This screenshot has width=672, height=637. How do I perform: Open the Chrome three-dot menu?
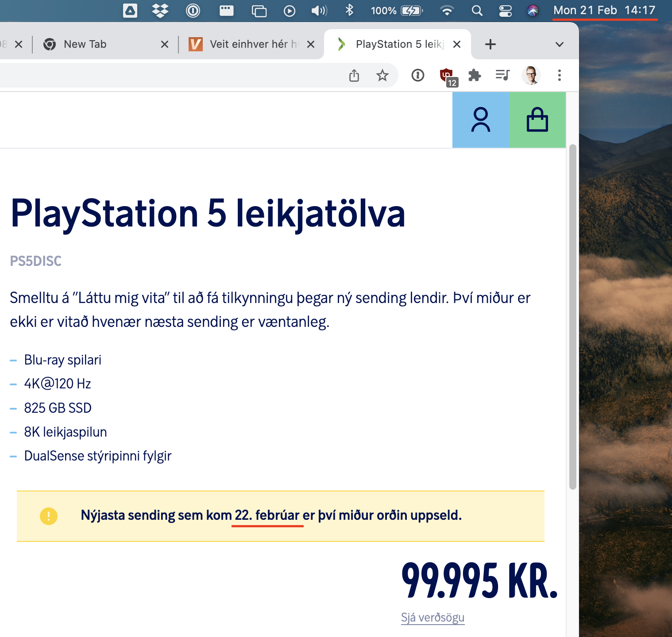coord(559,75)
